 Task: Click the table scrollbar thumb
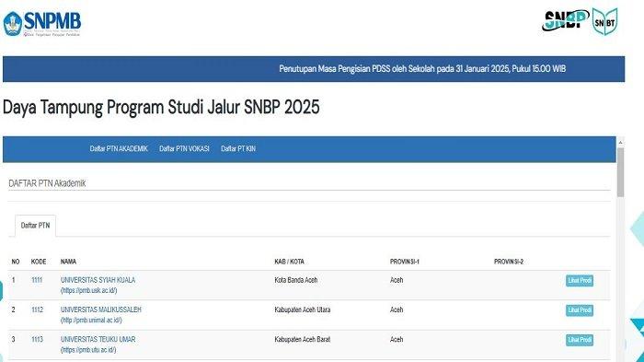pyautogui.click(x=620, y=172)
